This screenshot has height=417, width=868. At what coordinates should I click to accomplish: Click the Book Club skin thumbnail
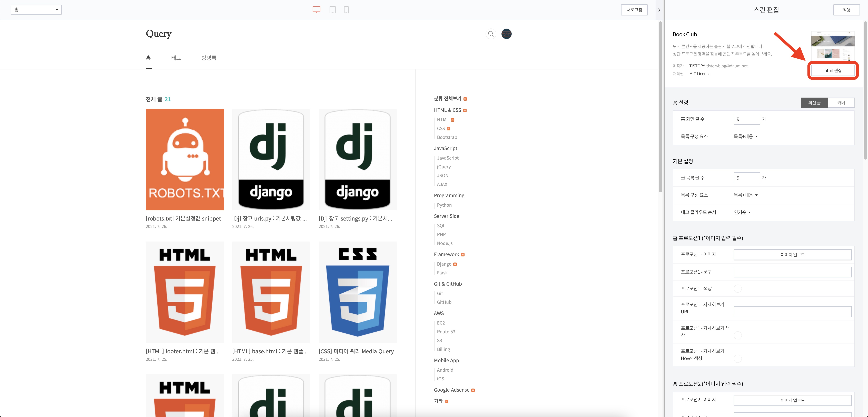[x=833, y=46]
